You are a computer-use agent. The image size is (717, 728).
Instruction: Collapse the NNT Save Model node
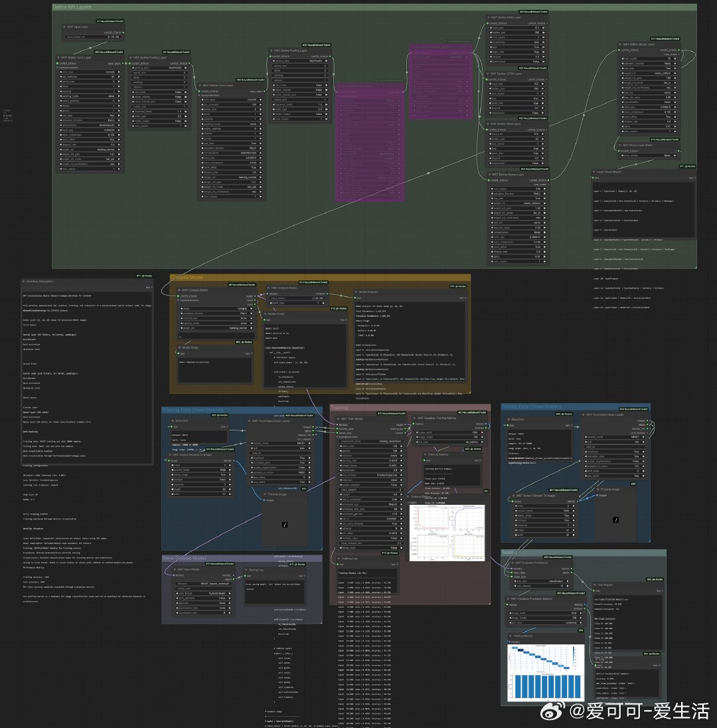(175, 569)
